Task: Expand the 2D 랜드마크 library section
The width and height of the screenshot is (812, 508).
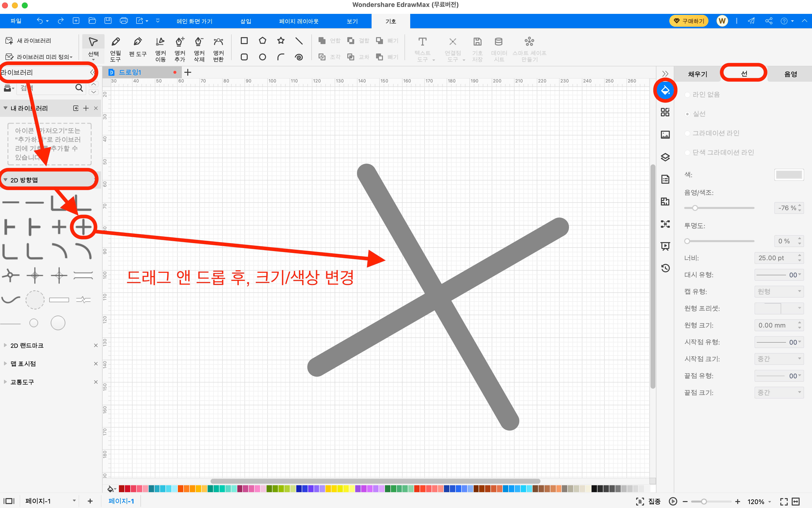Action: click(5, 345)
